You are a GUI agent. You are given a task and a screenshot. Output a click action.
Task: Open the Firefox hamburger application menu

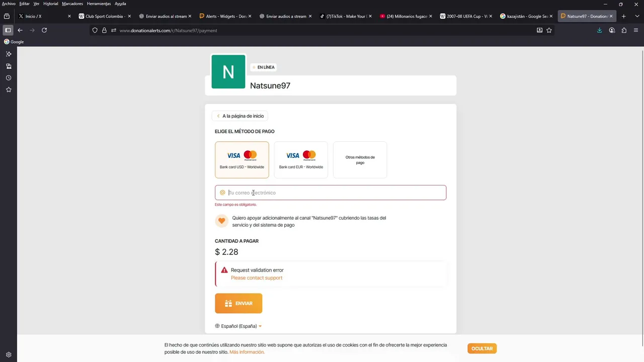[636, 30]
